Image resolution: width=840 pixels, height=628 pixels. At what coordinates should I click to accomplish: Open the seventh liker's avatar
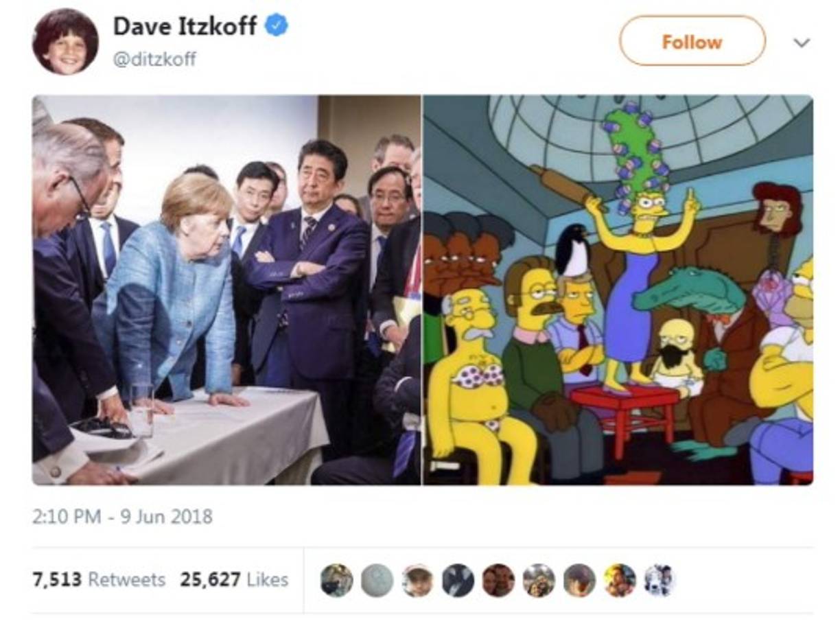pyautogui.click(x=579, y=581)
